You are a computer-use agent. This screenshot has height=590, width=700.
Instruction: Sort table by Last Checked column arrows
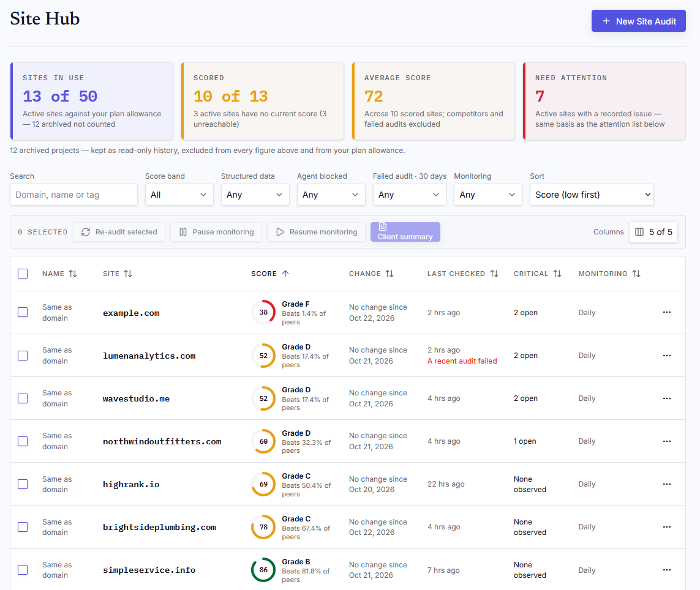(494, 274)
